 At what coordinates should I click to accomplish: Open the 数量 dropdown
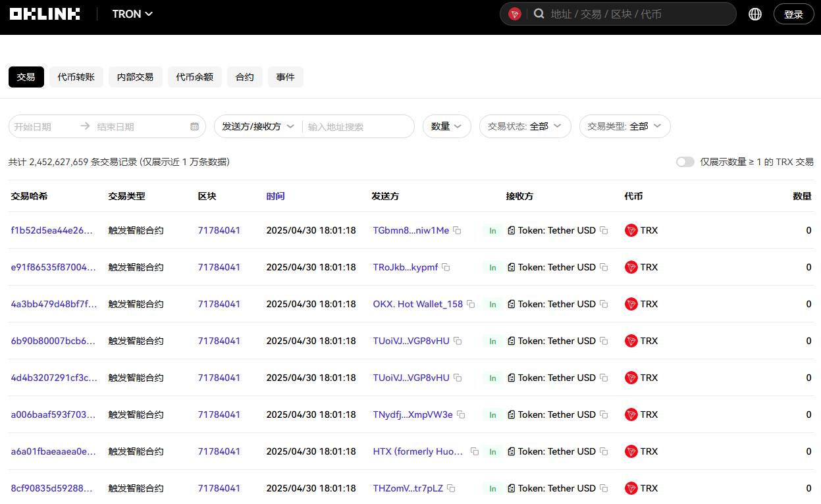pos(446,126)
